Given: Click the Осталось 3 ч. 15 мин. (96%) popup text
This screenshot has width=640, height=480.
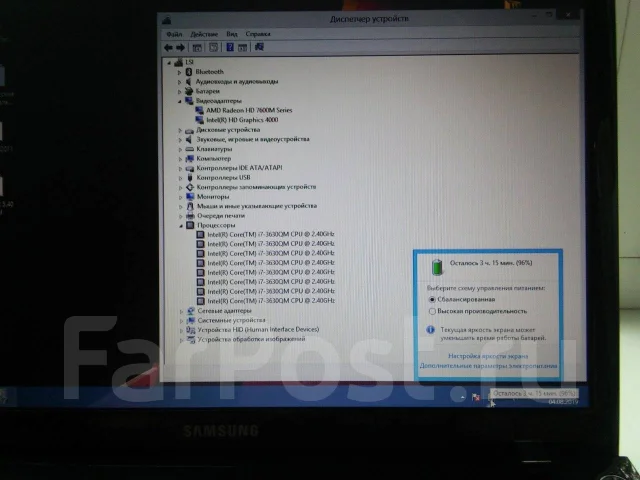Looking at the screenshot, I should 491,263.
